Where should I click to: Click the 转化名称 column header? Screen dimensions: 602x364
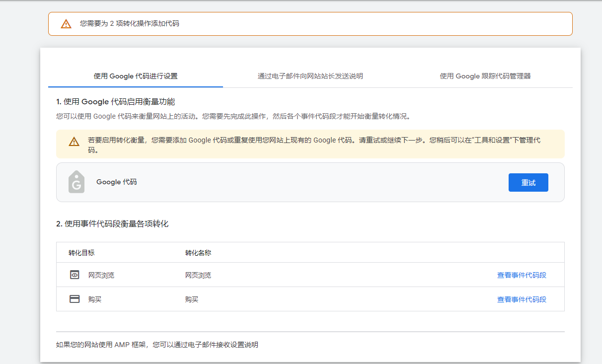[198, 253]
